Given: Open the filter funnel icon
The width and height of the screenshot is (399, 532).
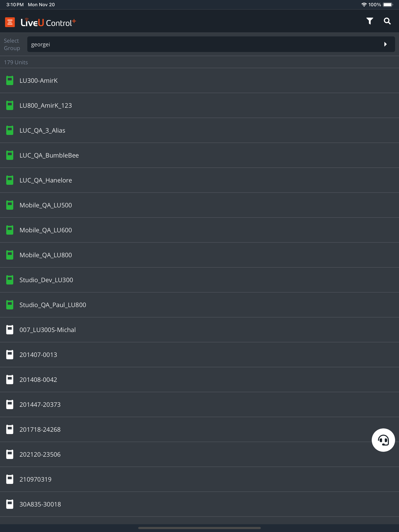Looking at the screenshot, I should 370,21.
